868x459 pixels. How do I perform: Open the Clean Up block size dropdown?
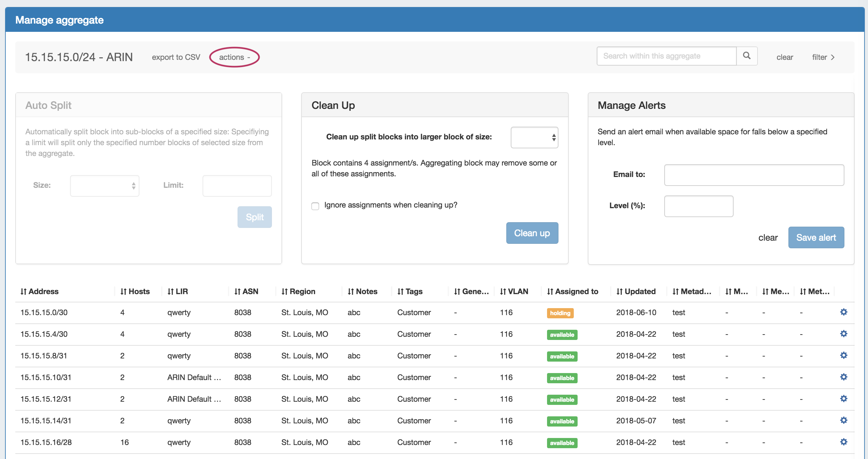tap(534, 137)
